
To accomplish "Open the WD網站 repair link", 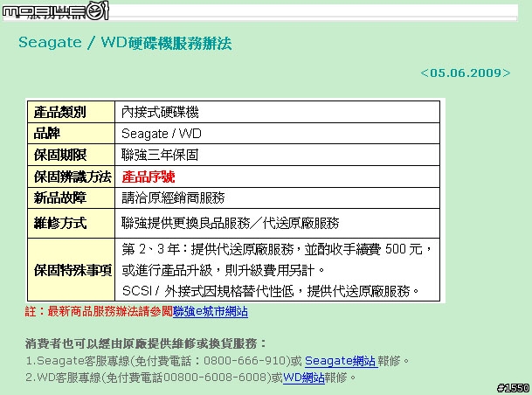I will [x=304, y=377].
